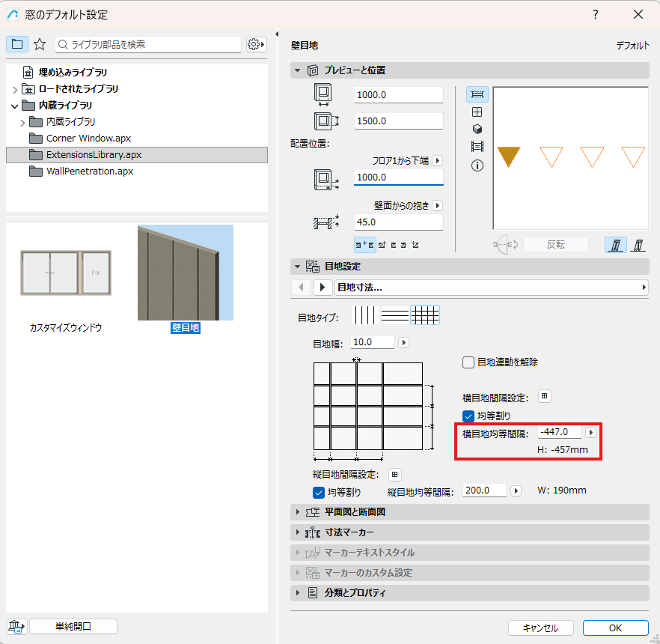Collapse プレビューと位置 section

point(298,70)
